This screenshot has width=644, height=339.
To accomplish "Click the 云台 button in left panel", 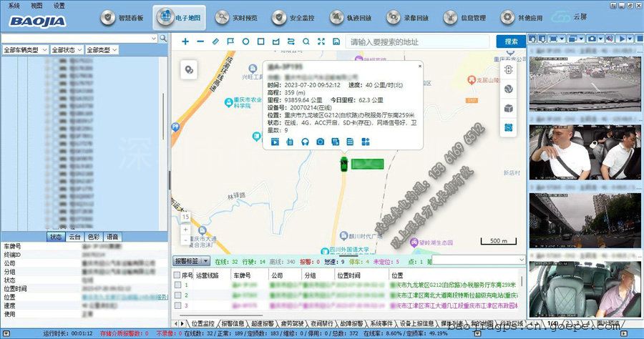I will coord(74,236).
